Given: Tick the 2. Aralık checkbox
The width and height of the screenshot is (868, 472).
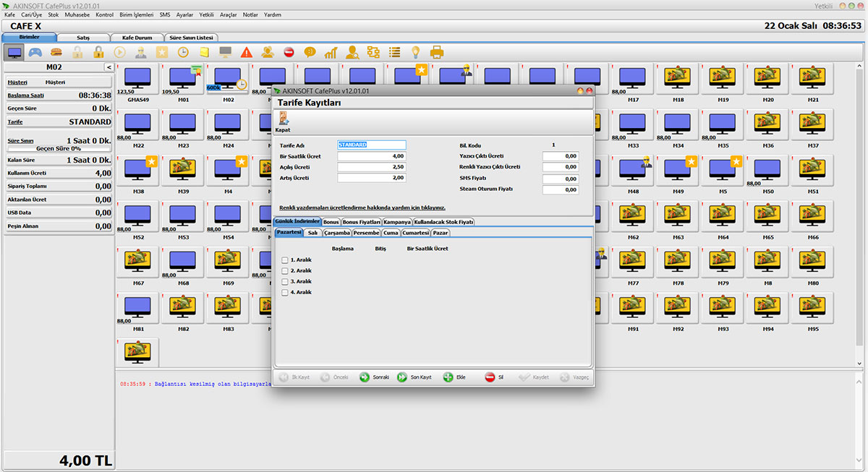Looking at the screenshot, I should pyautogui.click(x=285, y=271).
